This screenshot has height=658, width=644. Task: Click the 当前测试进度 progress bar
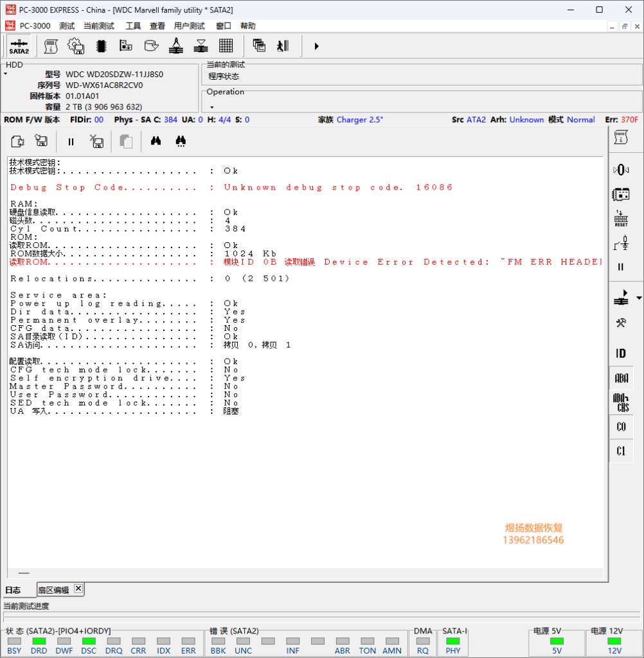[x=322, y=618]
